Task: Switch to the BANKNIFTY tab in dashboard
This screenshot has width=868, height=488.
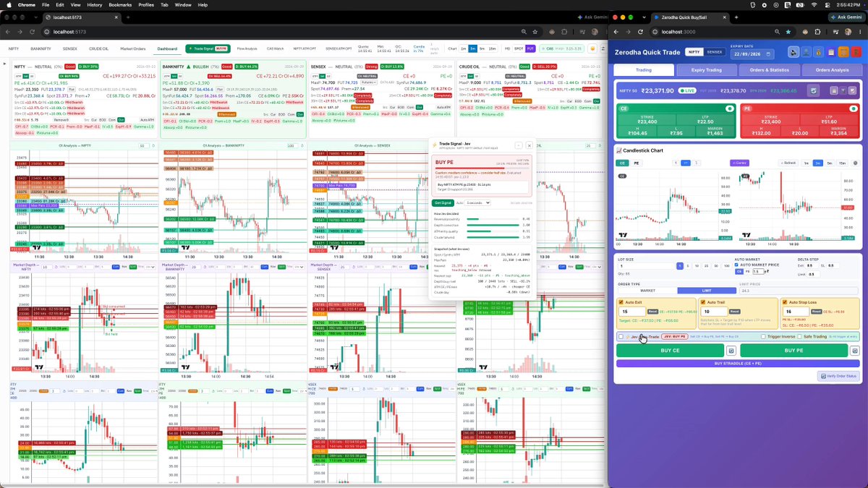Action: click(41, 48)
